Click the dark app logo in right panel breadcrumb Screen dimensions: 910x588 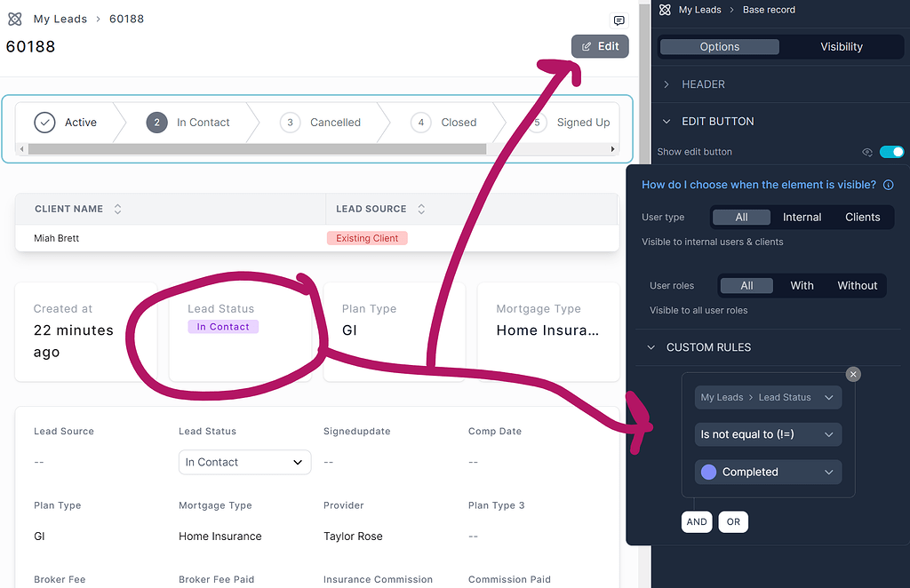(x=664, y=9)
